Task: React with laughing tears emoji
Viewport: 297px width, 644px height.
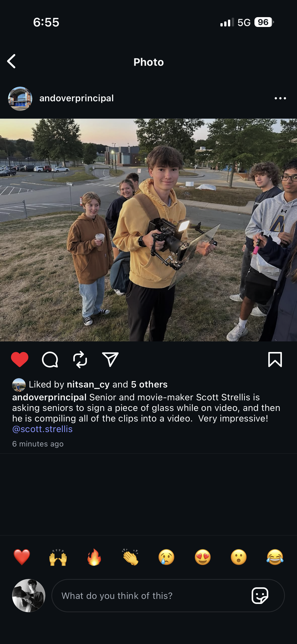Action: (x=275, y=557)
